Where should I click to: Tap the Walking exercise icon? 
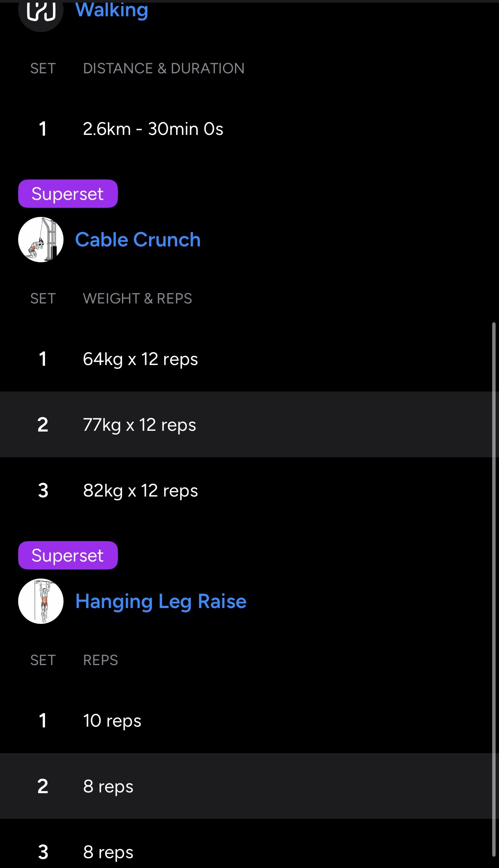[x=41, y=12]
